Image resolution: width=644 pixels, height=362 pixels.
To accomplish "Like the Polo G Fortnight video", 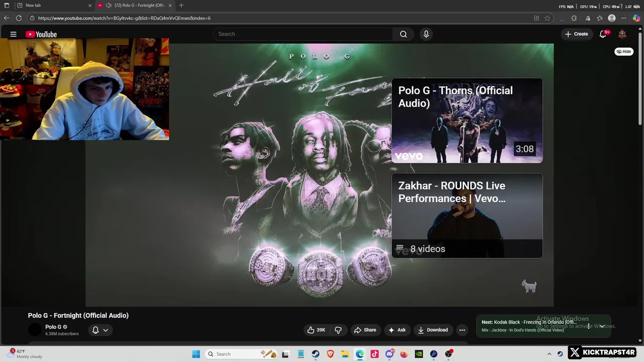I will point(316,330).
